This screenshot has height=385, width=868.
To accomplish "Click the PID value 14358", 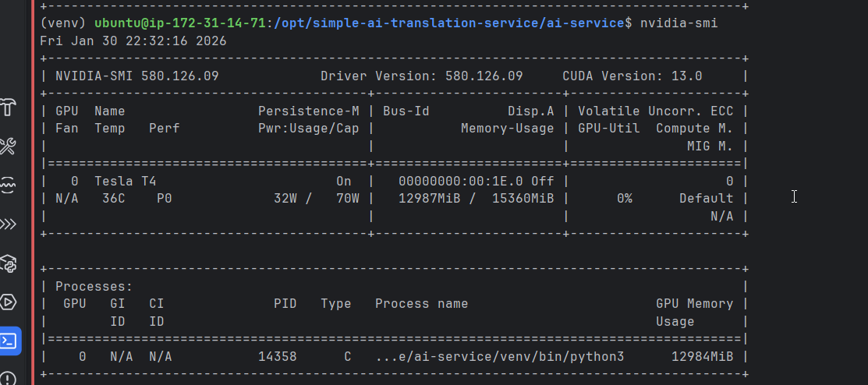I will click(278, 357).
